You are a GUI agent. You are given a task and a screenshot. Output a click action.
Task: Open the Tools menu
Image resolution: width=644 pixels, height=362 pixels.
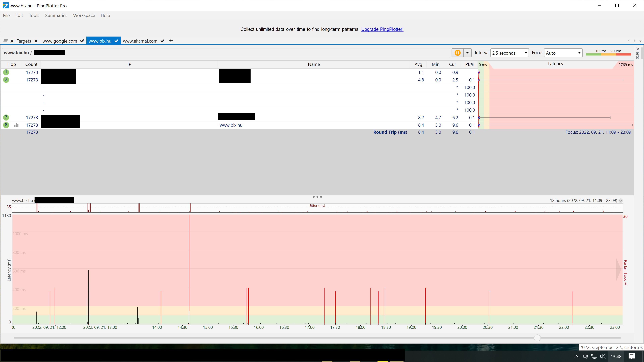coord(34,15)
